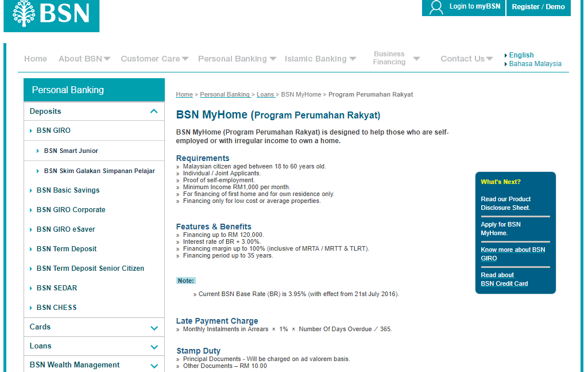
Task: Click the Note: label
Action: click(x=186, y=281)
